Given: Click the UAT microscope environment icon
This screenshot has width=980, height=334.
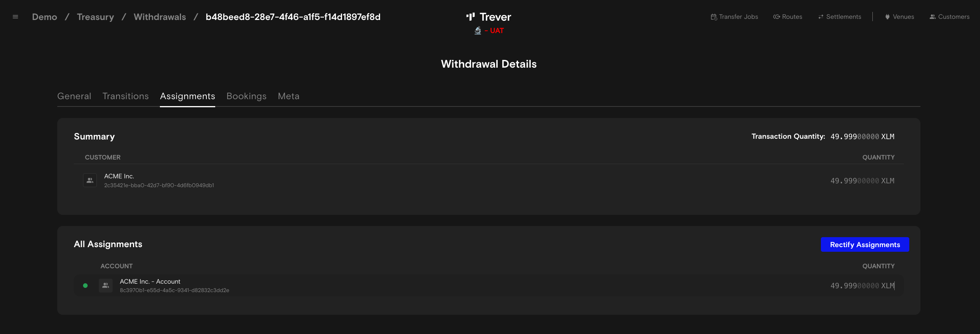Looking at the screenshot, I should pos(478,31).
